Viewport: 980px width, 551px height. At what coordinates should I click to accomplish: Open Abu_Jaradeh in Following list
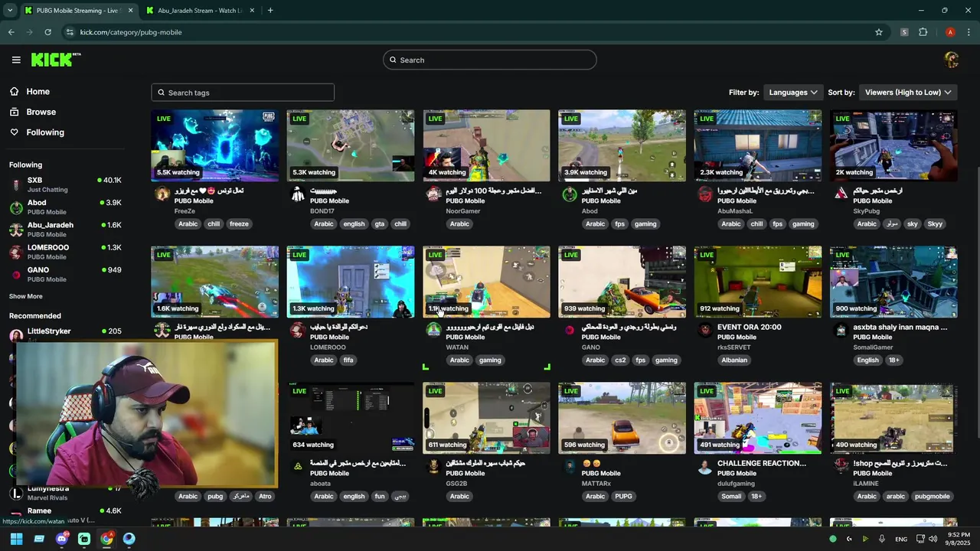(65, 230)
